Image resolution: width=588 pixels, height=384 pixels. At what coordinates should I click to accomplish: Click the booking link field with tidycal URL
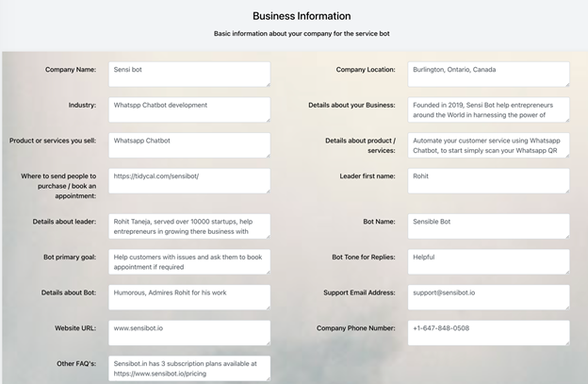click(188, 180)
